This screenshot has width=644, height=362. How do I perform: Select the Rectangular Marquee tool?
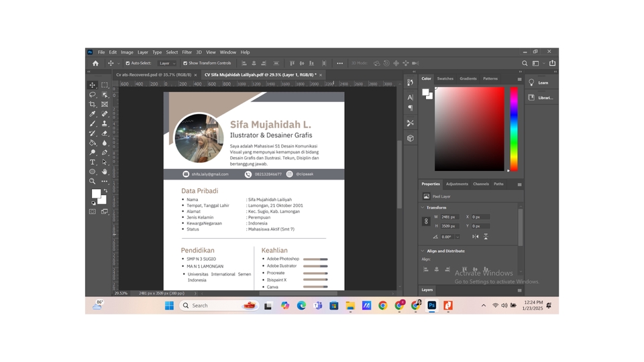[105, 85]
